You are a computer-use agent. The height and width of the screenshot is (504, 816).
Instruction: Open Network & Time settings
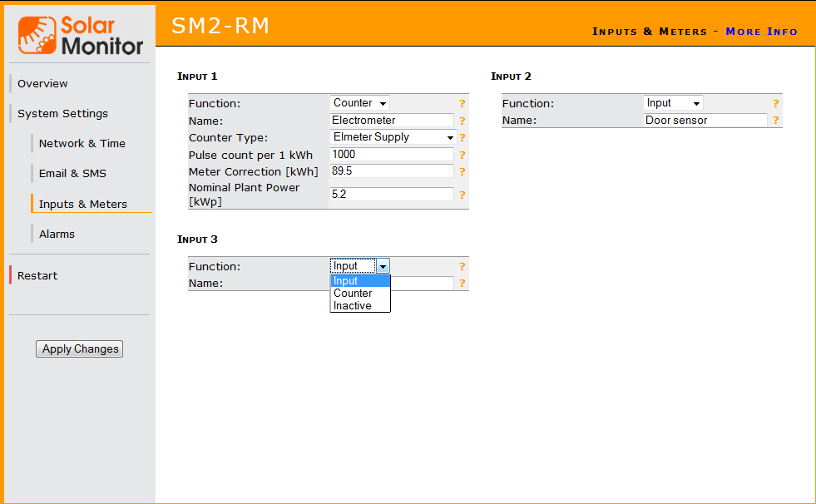(82, 143)
